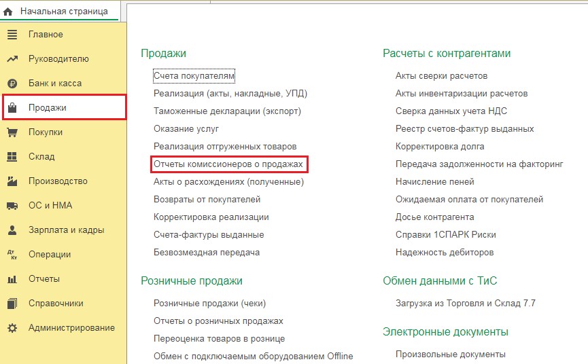Viewport: 588px width, 364px height.
Task: Click the Администрирование gear icon
Action: 12,328
